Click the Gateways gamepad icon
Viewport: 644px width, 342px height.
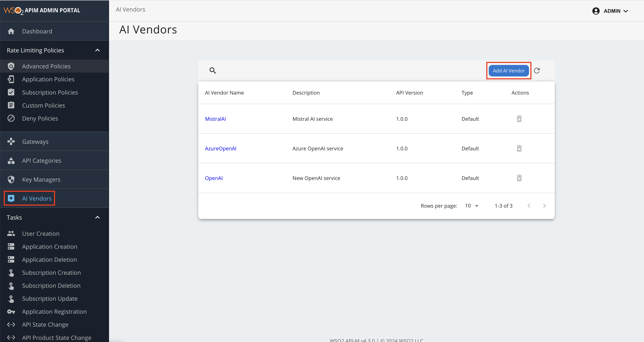pos(11,141)
